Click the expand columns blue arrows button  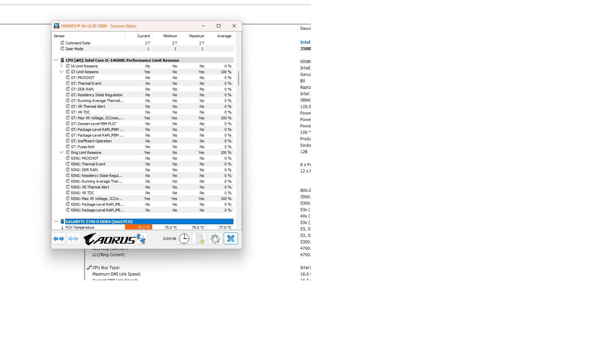59,239
